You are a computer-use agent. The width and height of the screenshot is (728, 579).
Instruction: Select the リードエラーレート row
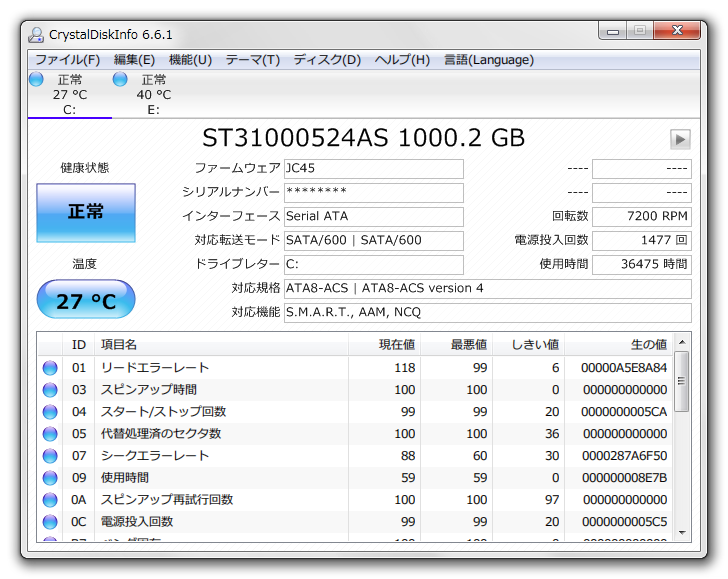355,368
